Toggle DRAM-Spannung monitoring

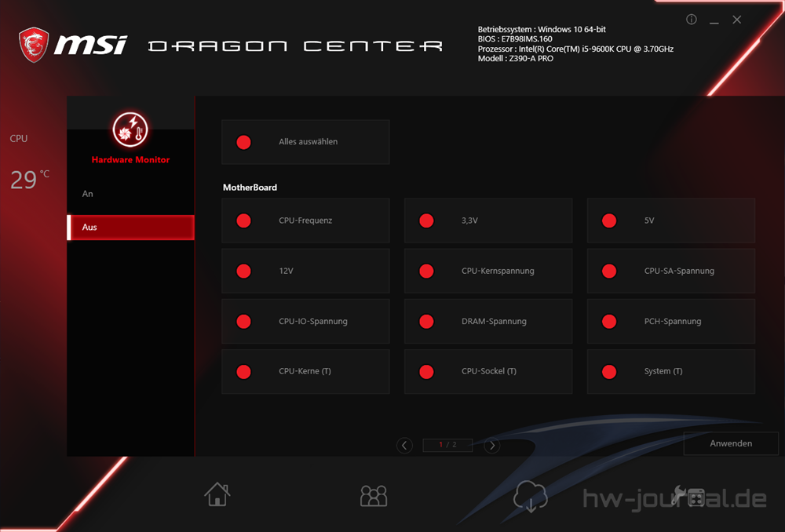coord(488,321)
